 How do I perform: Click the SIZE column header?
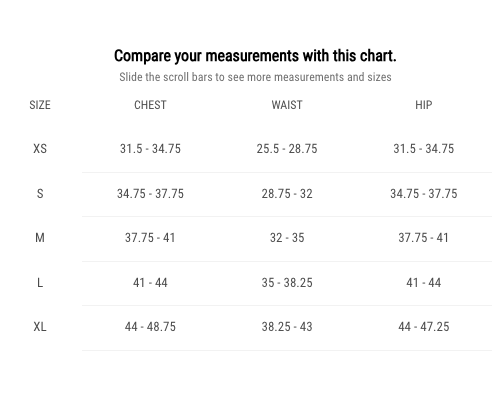click(x=40, y=105)
